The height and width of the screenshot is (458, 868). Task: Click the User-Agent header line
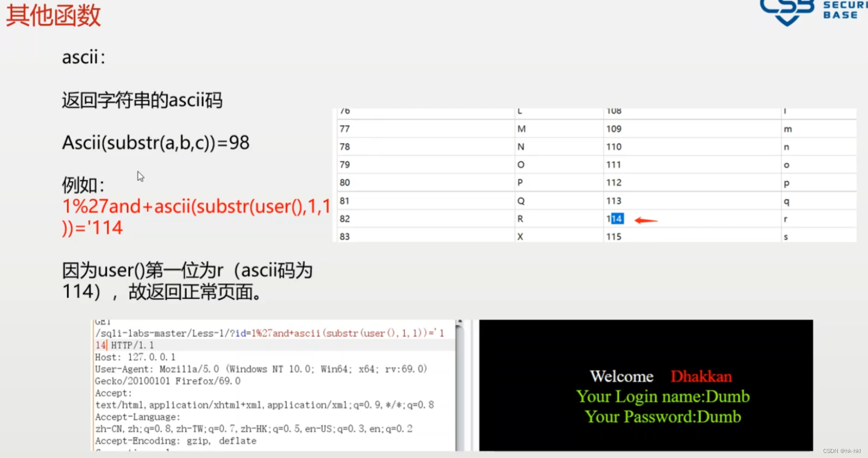pyautogui.click(x=261, y=369)
